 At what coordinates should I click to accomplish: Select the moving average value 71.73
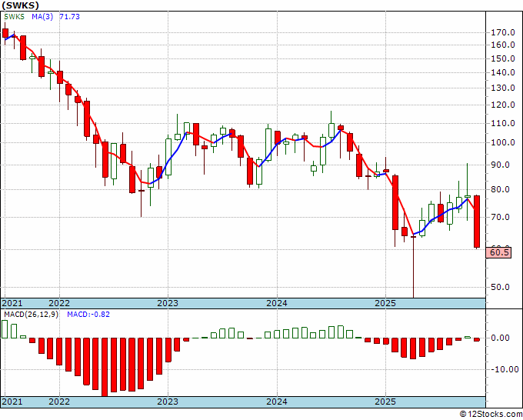(69, 17)
